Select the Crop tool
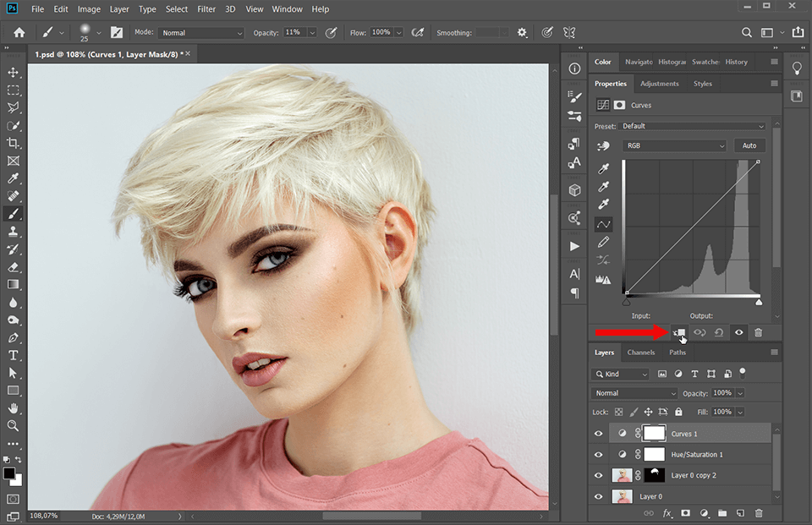 [x=13, y=143]
